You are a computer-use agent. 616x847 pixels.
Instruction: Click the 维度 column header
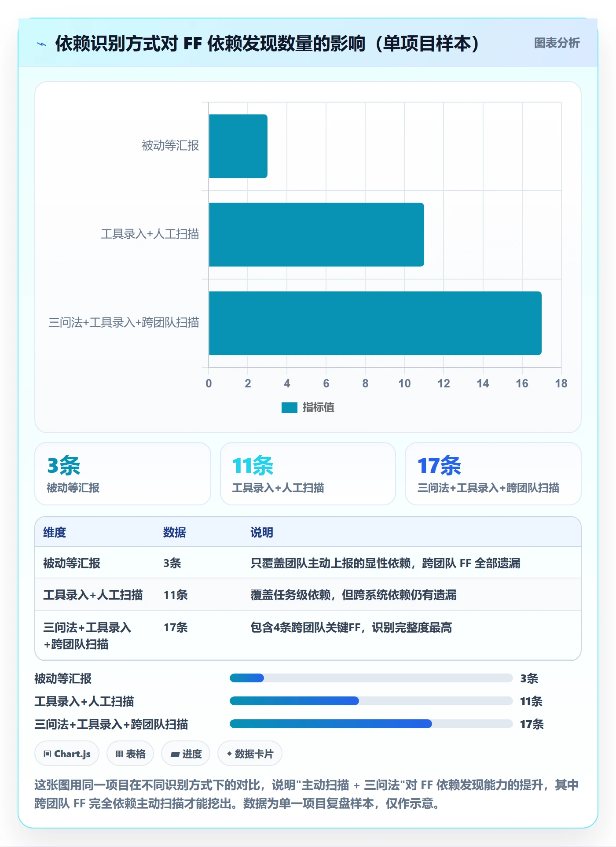55,532
